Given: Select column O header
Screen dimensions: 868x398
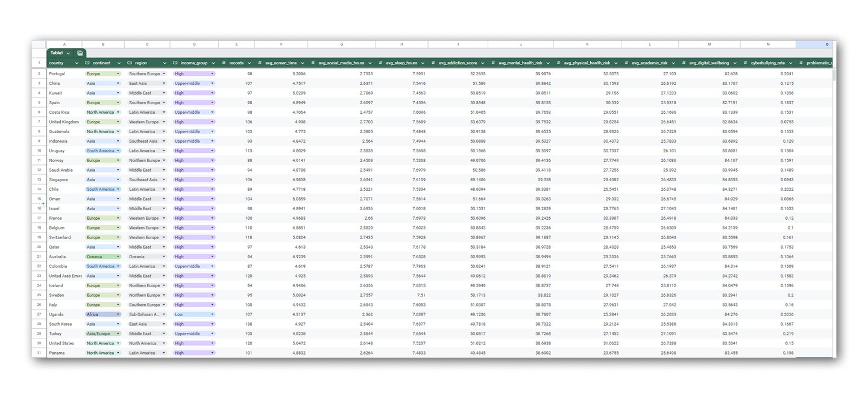Looking at the screenshot, I should tap(815, 45).
